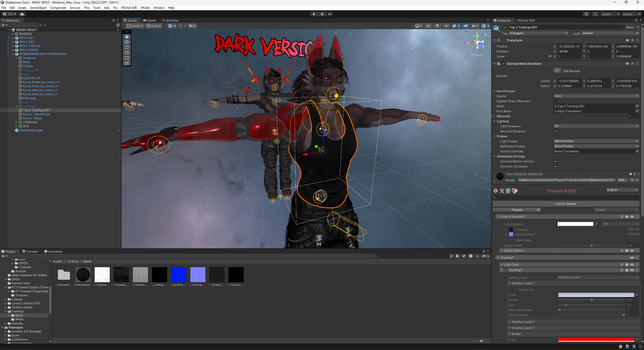Select the blue t_Tanktop texture thumbnail
The height and width of the screenshot is (350, 644).
[178, 275]
